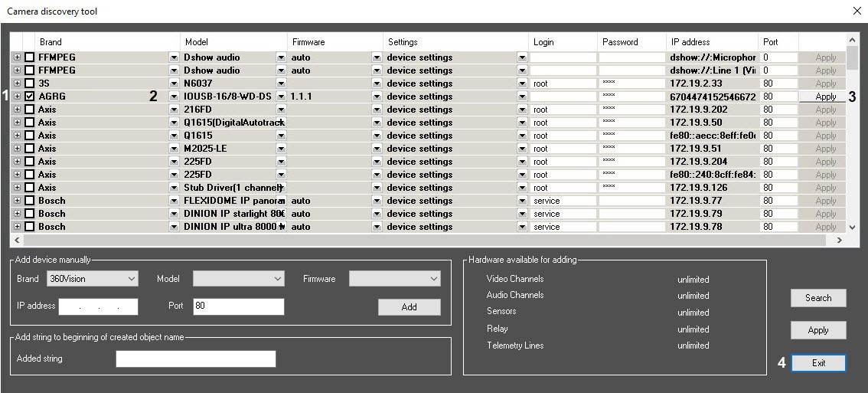868x393 pixels.
Task: Click the Brand column header
Action: coord(51,42)
